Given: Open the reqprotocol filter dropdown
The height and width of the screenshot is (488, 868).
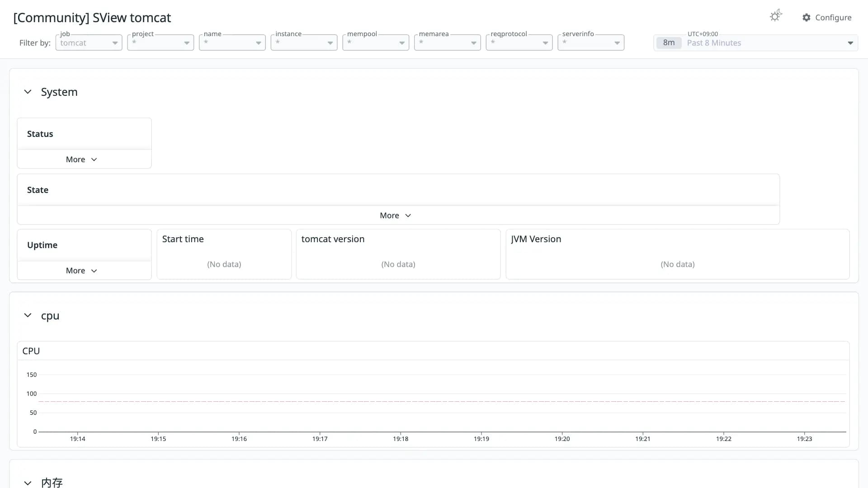Looking at the screenshot, I should point(519,43).
